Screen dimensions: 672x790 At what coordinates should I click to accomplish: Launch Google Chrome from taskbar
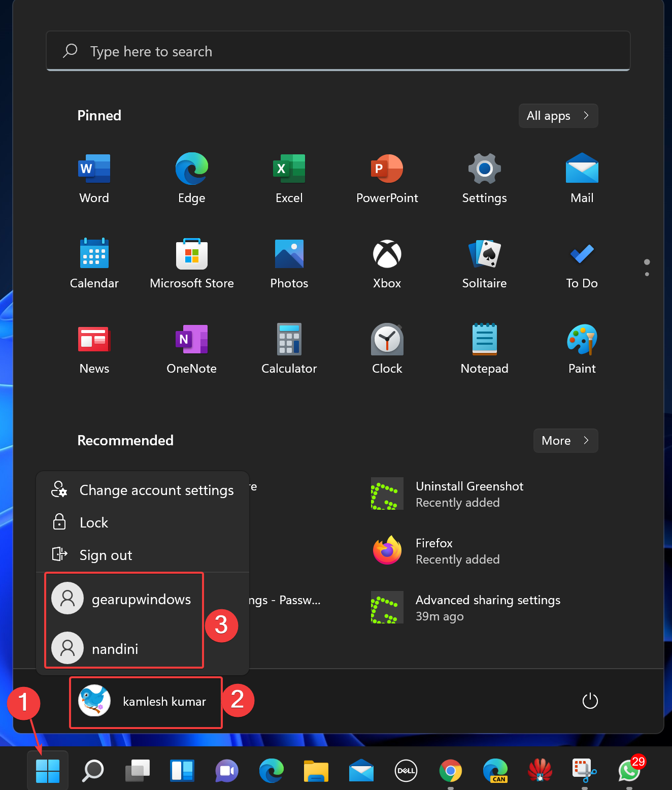click(451, 771)
